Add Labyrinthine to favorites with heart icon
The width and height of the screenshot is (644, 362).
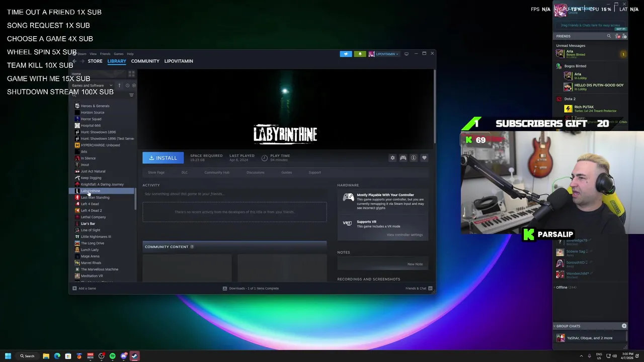coord(424,158)
